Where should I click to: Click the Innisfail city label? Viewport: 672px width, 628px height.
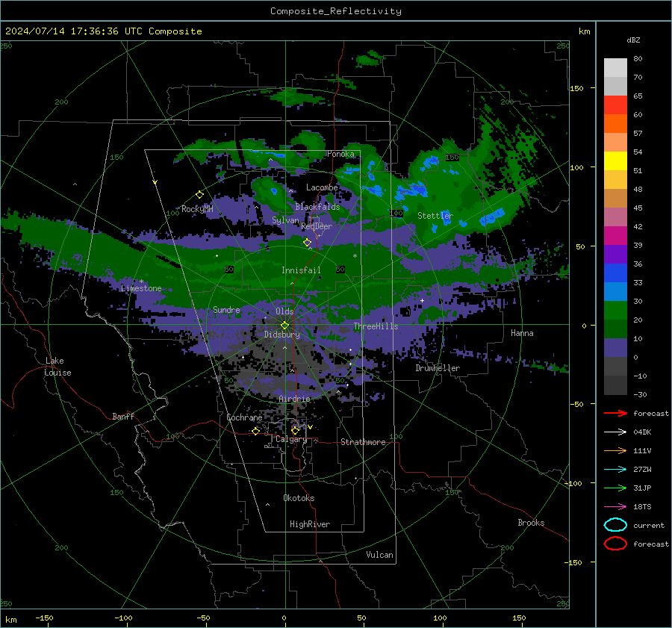pos(301,270)
